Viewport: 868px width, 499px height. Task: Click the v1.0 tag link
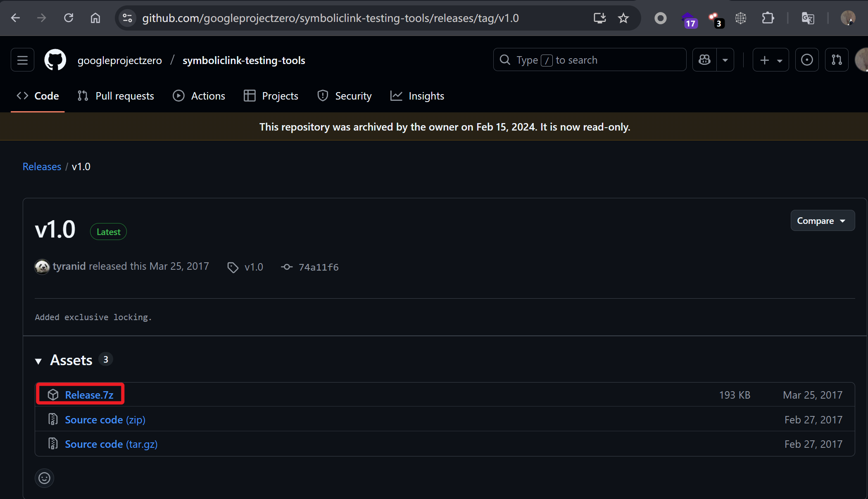click(x=253, y=267)
